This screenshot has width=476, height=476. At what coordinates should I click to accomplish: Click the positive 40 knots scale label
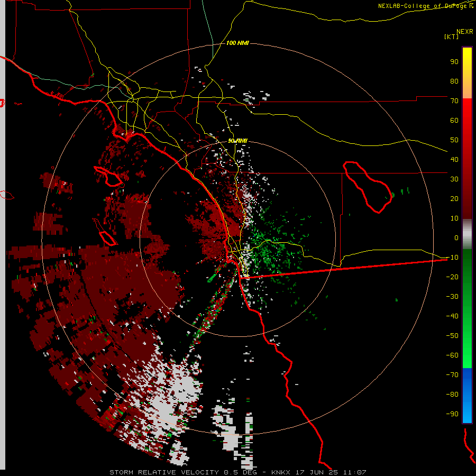coord(454,159)
